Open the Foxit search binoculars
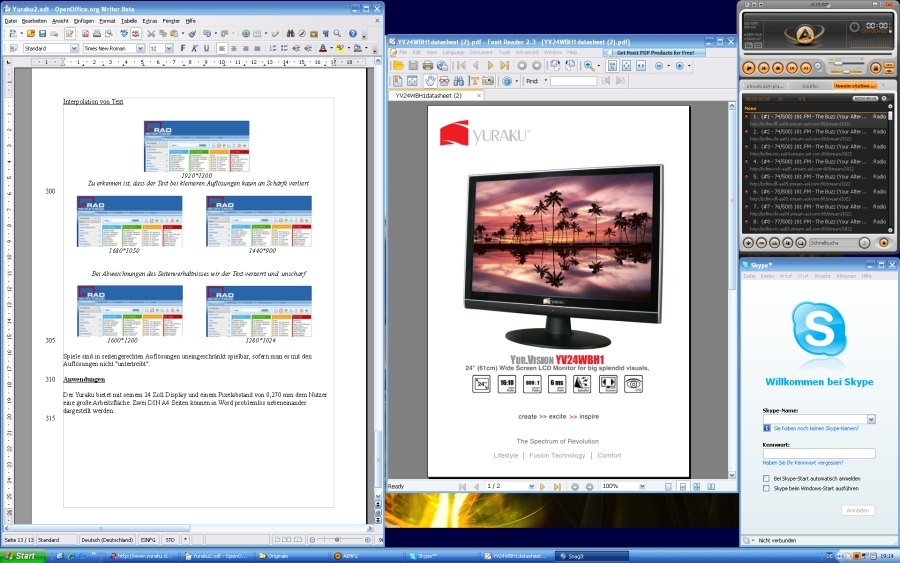900x563 pixels. coord(459,81)
